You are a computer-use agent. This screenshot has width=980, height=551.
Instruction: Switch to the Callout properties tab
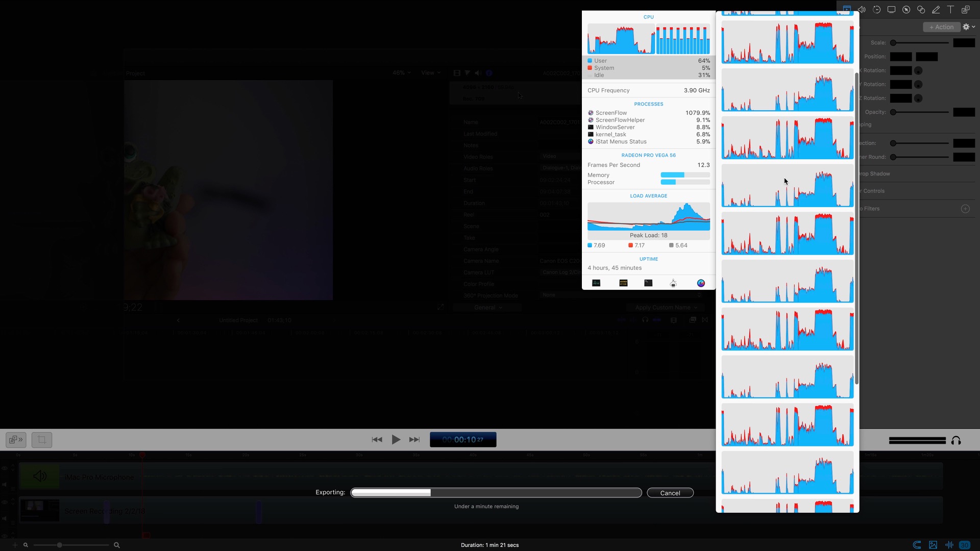coord(906,10)
